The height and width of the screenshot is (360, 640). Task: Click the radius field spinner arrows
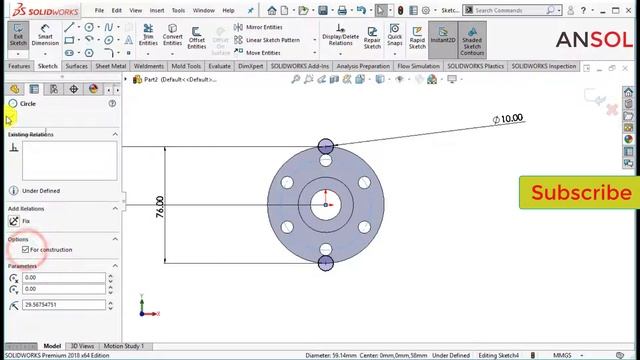(110, 305)
